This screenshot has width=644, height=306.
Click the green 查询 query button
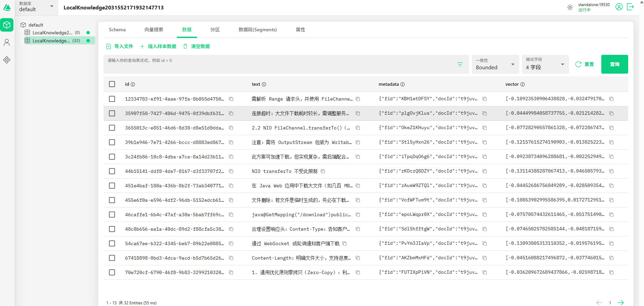pos(614,64)
